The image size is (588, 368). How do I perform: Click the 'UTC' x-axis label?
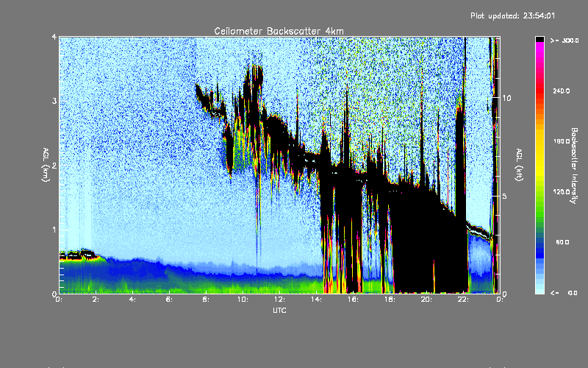point(279,310)
